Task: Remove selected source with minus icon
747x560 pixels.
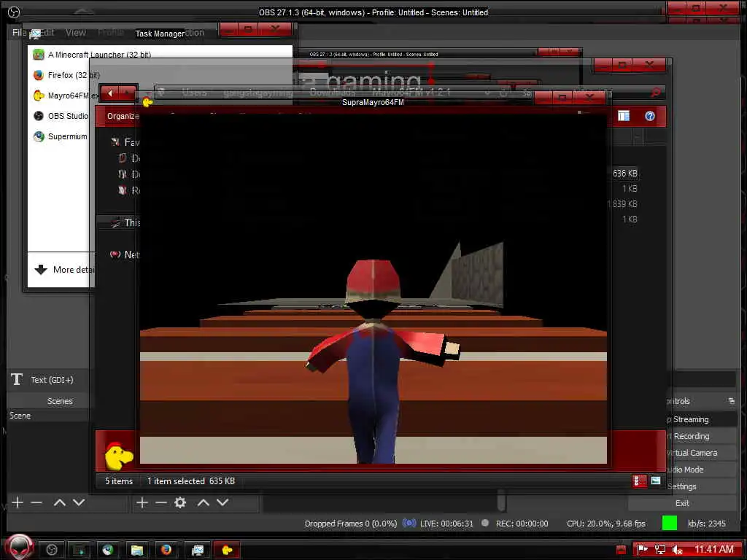Action: 161,502
